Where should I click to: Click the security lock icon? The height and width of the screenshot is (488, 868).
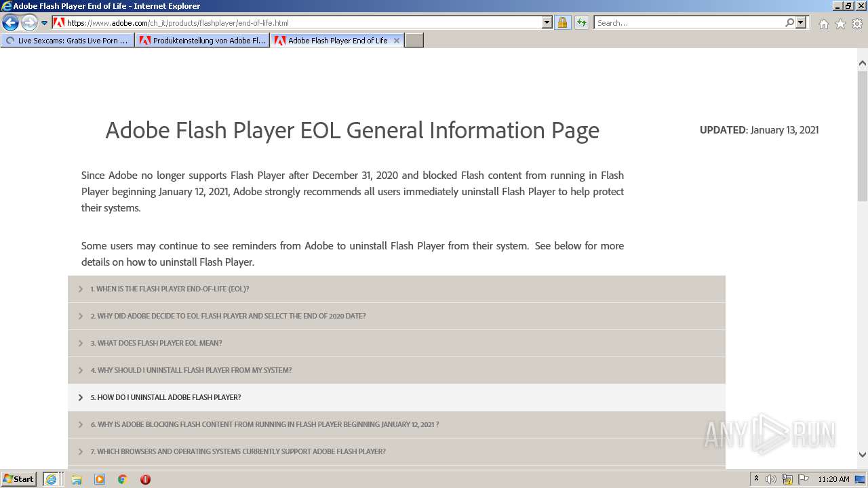562,22
